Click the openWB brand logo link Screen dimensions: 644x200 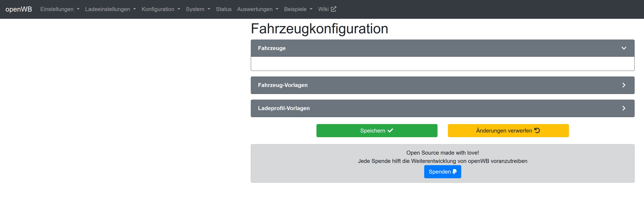coord(19,9)
